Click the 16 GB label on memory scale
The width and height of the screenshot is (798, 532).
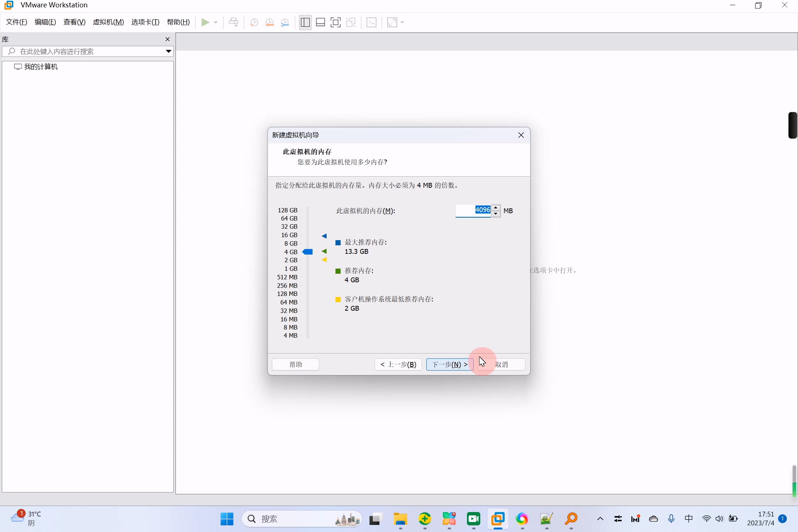click(289, 235)
